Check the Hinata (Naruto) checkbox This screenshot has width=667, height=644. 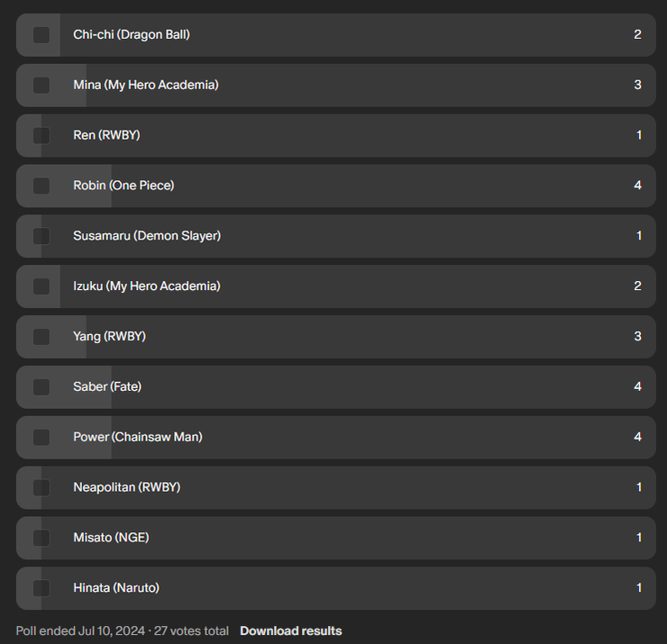41,588
